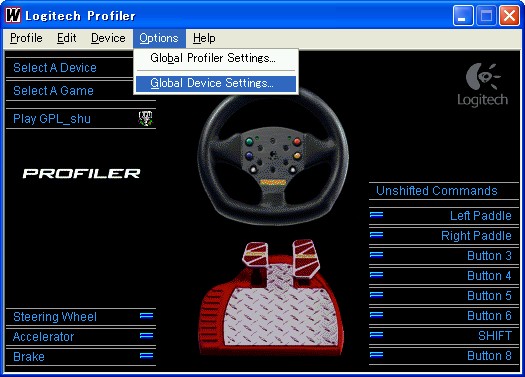Click the blue marker beside Steering Wheel
Image resolution: width=525 pixels, height=377 pixels.
(x=146, y=316)
